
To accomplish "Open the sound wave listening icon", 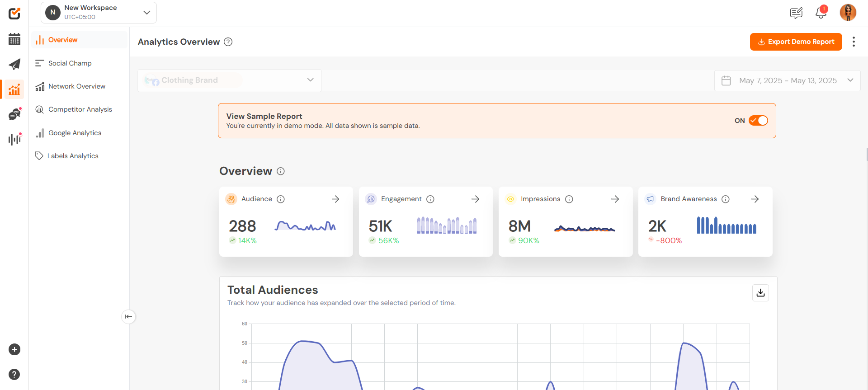I will click(x=14, y=139).
